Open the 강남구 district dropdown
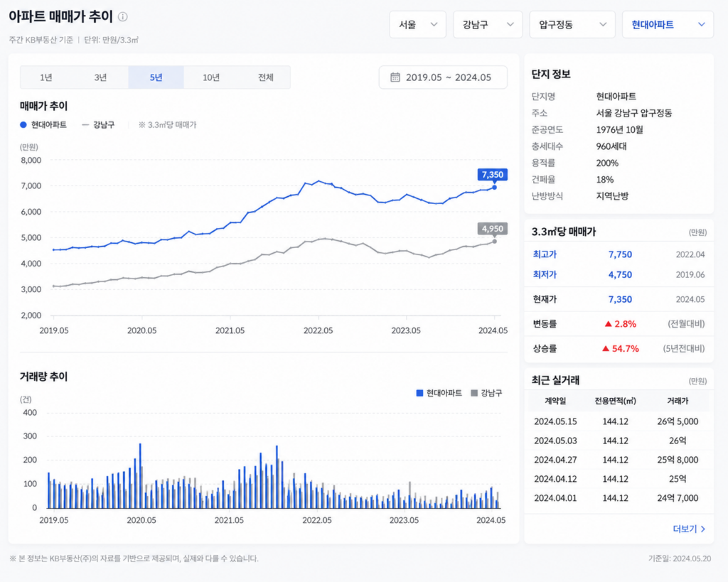The height and width of the screenshot is (582, 728). (488, 25)
